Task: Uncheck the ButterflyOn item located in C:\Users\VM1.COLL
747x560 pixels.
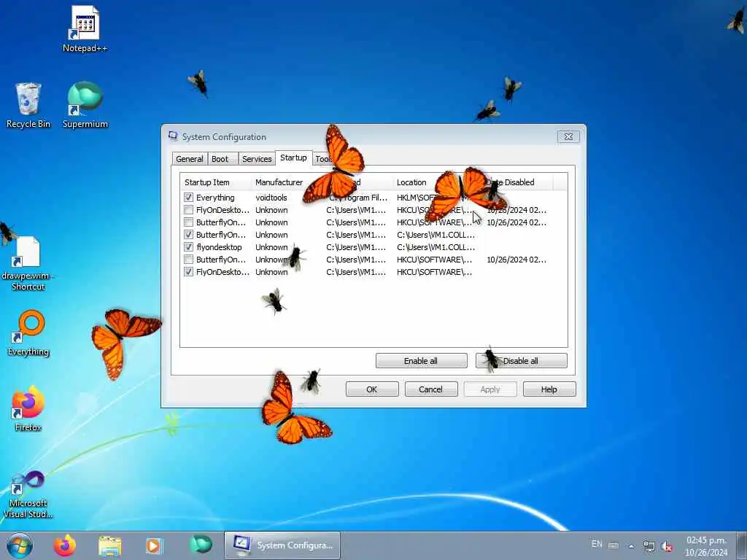Action: 189,234
